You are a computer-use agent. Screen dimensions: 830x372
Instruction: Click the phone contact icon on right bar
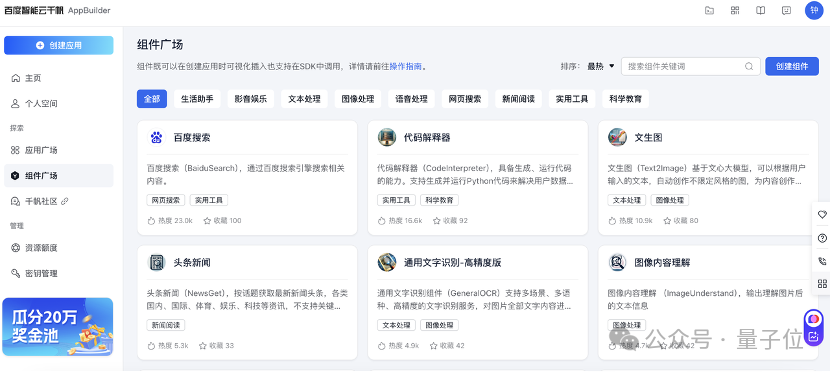click(822, 261)
